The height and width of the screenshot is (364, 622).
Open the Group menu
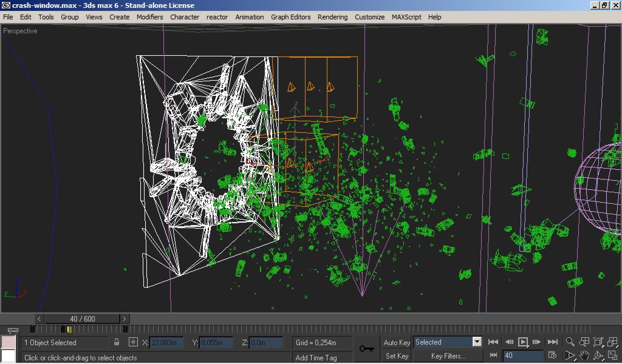[x=69, y=17]
